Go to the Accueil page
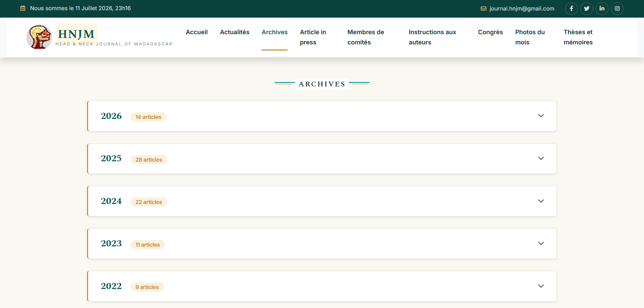 pyautogui.click(x=196, y=32)
